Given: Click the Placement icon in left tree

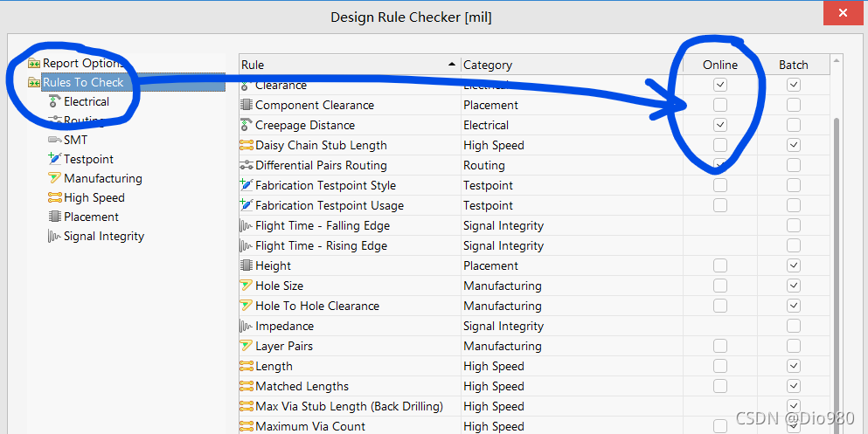Looking at the screenshot, I should coord(55,217).
